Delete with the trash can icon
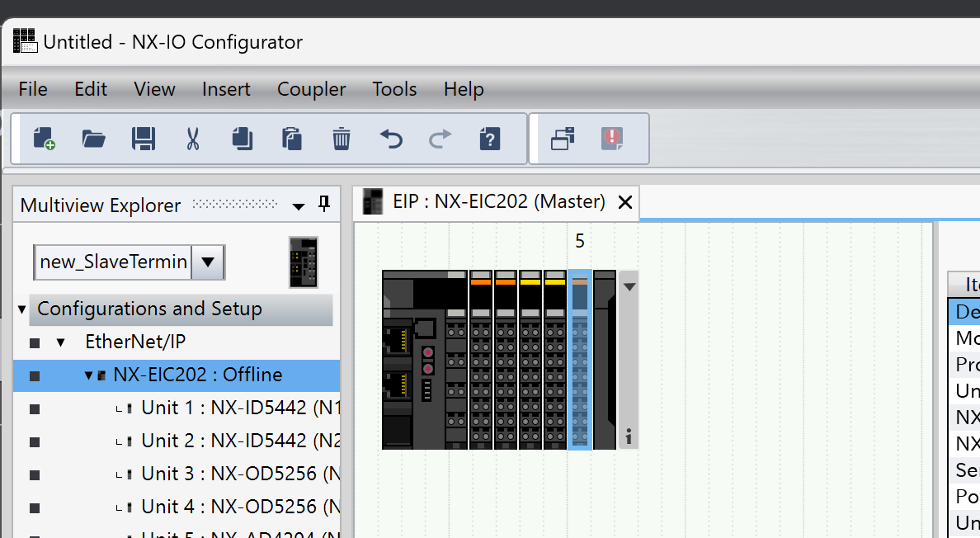The width and height of the screenshot is (980, 538). pyautogui.click(x=342, y=139)
